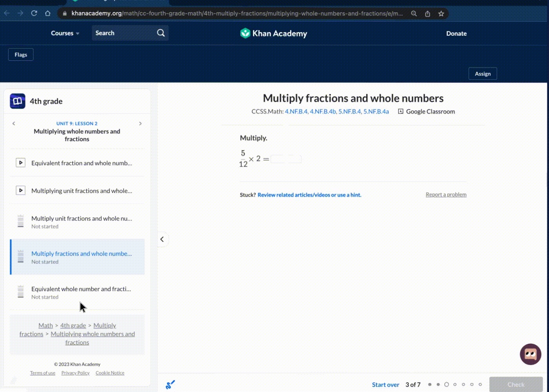Play Multiplying unit fractions and whole video
Screen dimensions: 549x392
(x=20, y=191)
